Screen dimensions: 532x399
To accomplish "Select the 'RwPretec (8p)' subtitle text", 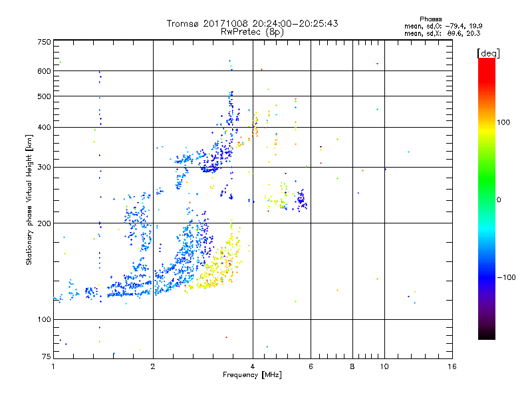I will point(252,32).
